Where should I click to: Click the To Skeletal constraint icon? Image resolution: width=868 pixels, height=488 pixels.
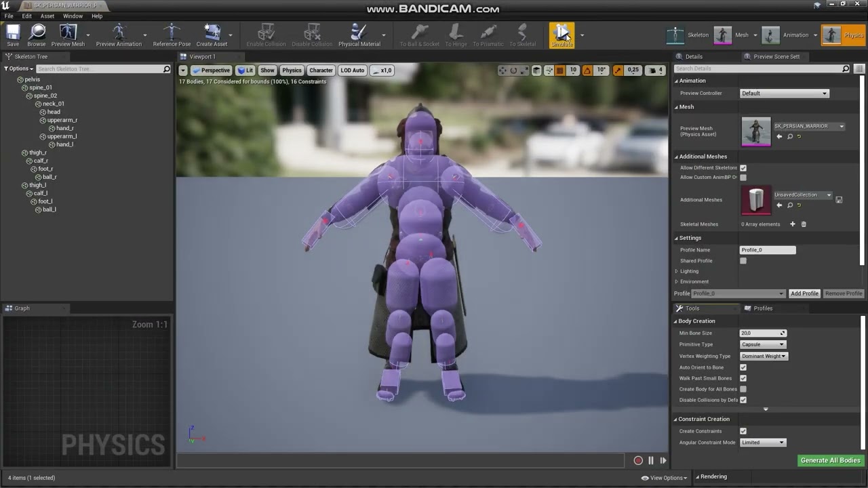(x=522, y=35)
